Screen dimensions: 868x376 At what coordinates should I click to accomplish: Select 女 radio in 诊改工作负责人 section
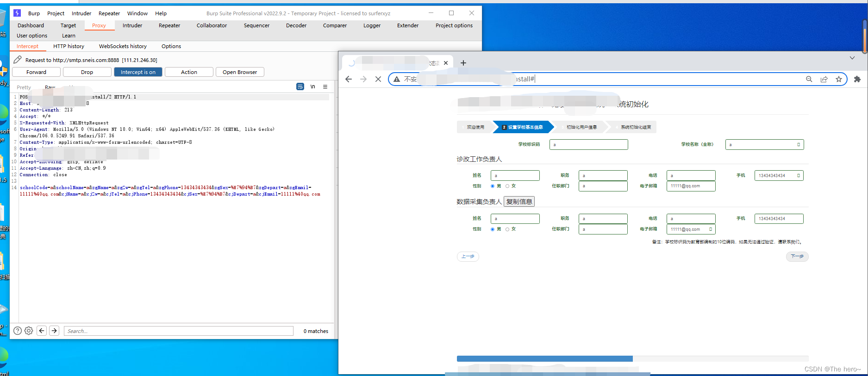coord(507,186)
